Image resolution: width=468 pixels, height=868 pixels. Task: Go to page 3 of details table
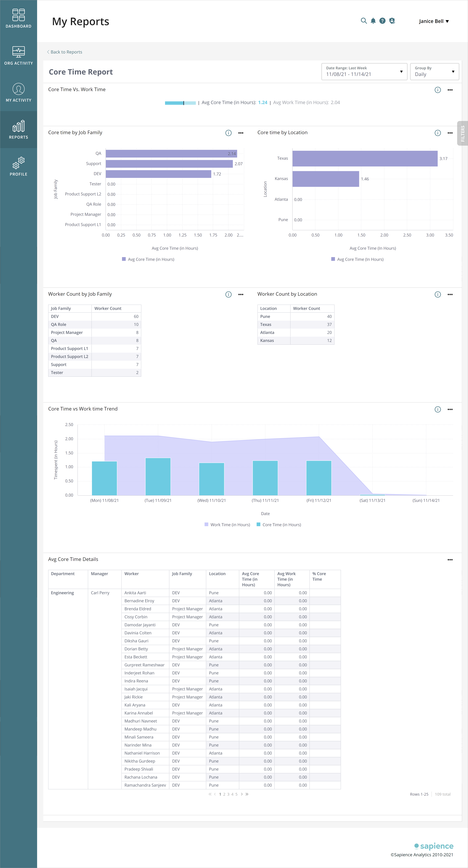tap(228, 794)
